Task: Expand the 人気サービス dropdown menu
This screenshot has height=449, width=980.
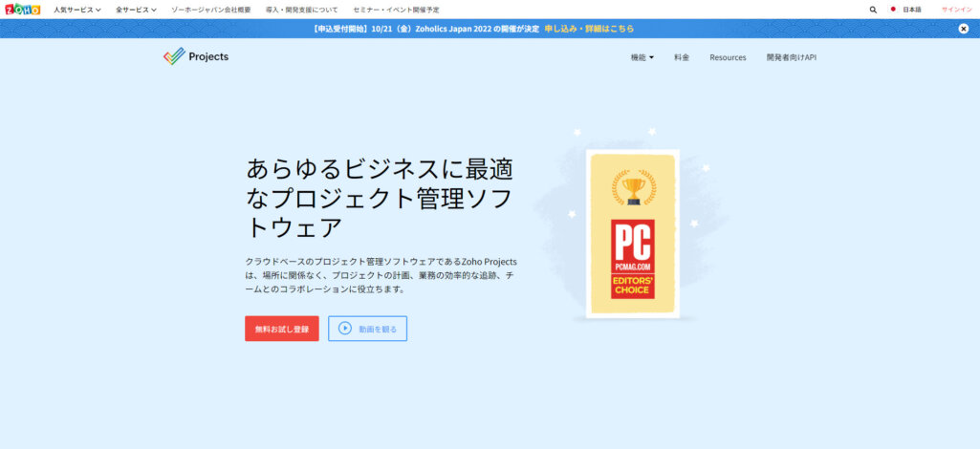Action: [77, 10]
